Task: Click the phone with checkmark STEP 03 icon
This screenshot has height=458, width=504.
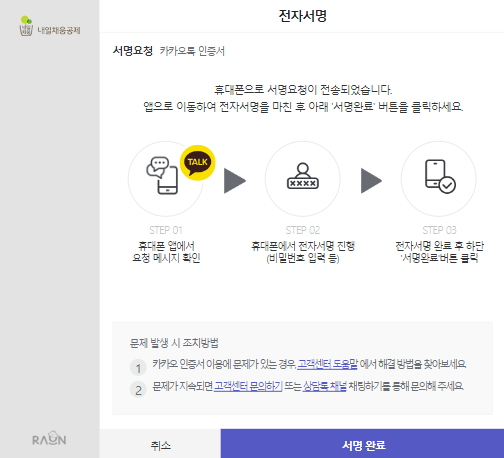Action: point(440,176)
